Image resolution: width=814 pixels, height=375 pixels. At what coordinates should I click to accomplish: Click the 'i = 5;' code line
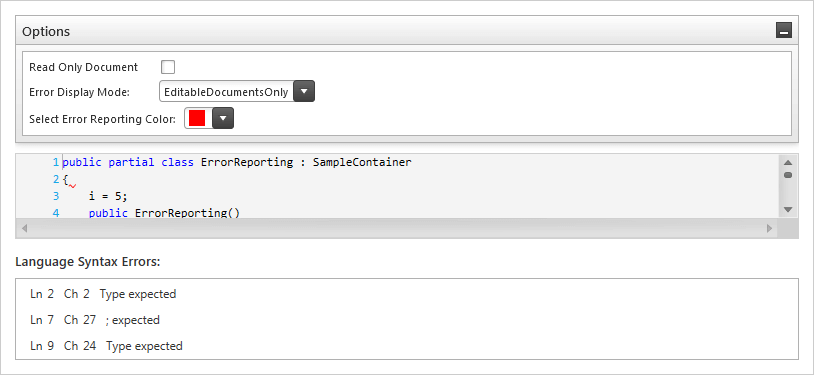[108, 196]
